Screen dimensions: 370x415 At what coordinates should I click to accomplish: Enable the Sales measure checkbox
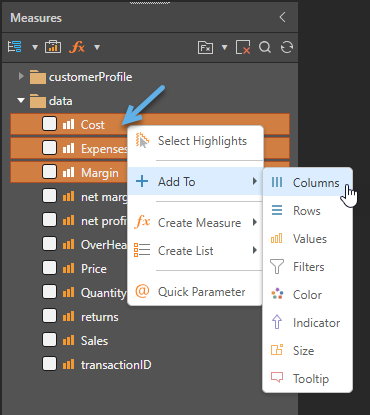[x=49, y=340]
